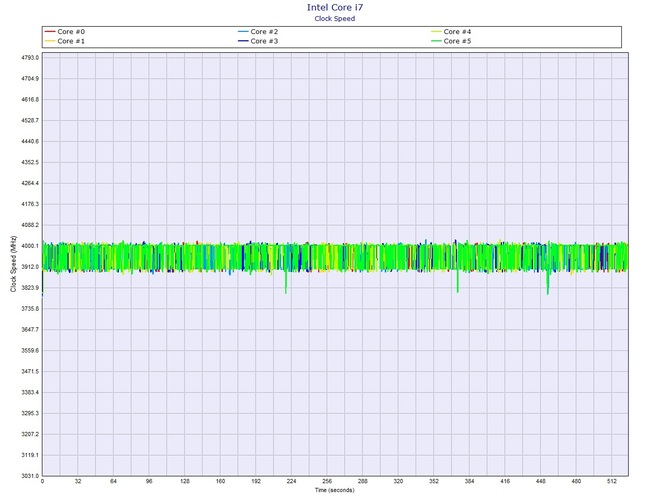Click the 32 x-axis tick label
Image resolution: width=670 pixels, height=502 pixels.
tap(78, 481)
